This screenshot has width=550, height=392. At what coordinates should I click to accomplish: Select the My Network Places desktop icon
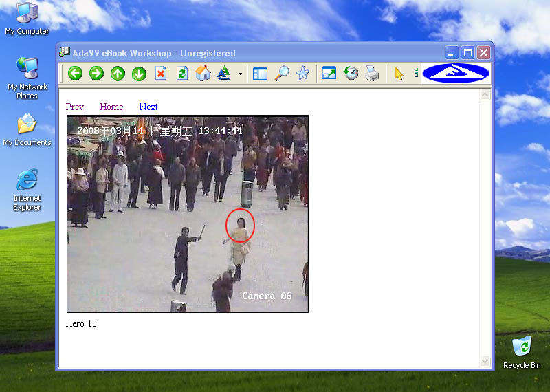pos(27,78)
